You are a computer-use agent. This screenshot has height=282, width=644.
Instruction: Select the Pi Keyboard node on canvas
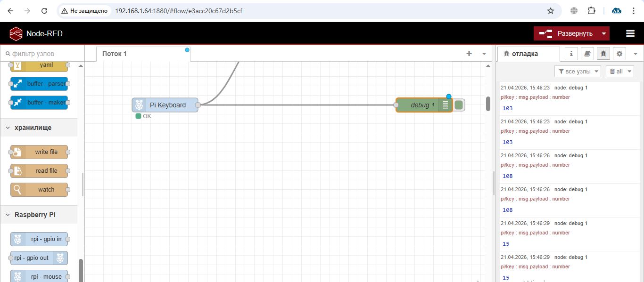(x=165, y=105)
